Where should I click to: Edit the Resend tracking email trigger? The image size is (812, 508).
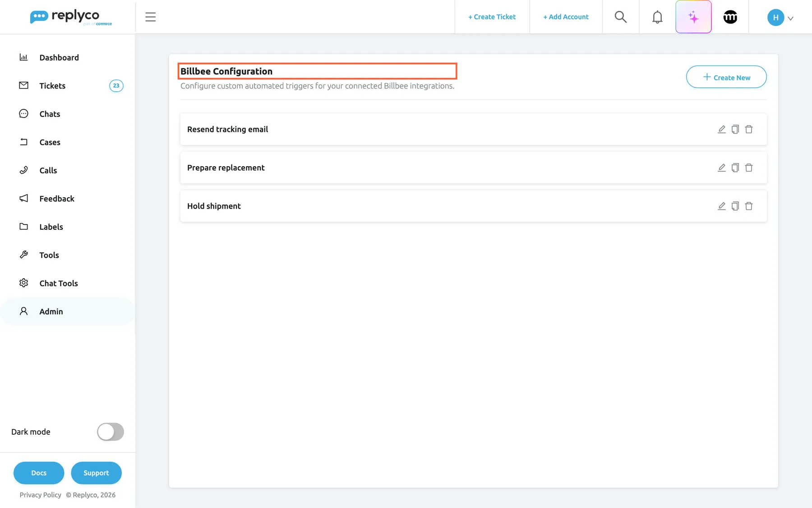(722, 130)
